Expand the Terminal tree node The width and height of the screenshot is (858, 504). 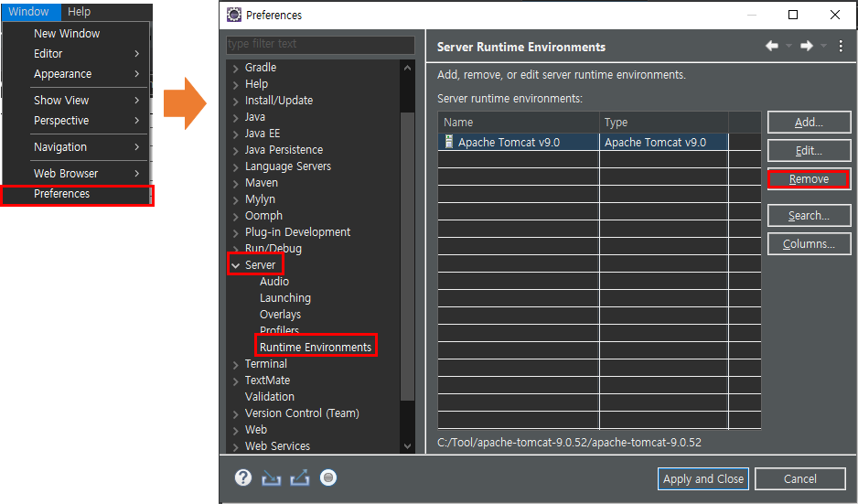(x=235, y=364)
